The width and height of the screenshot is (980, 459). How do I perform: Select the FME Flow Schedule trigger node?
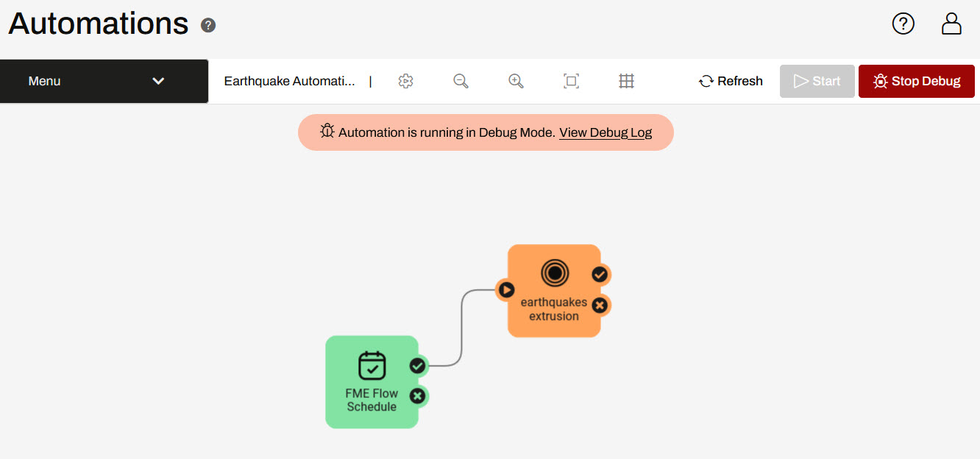pyautogui.click(x=371, y=381)
